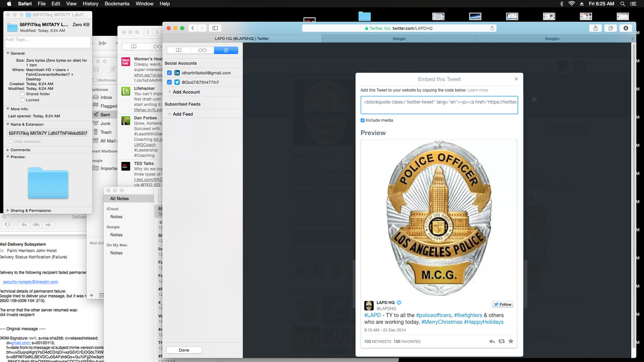The image size is (644, 362).
Task: Click the Get Mail envelope icon in Mail
Action: pyautogui.click(x=97, y=69)
